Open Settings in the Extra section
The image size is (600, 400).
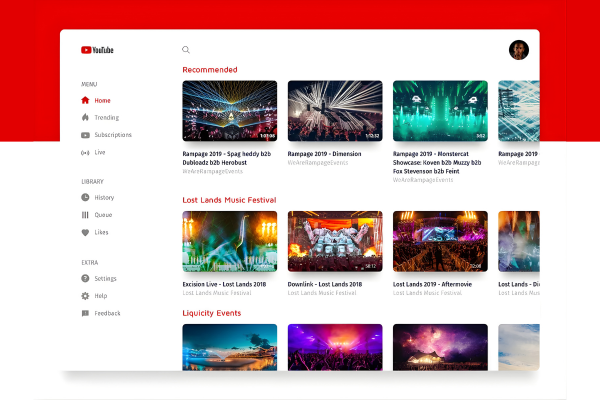coord(105,278)
